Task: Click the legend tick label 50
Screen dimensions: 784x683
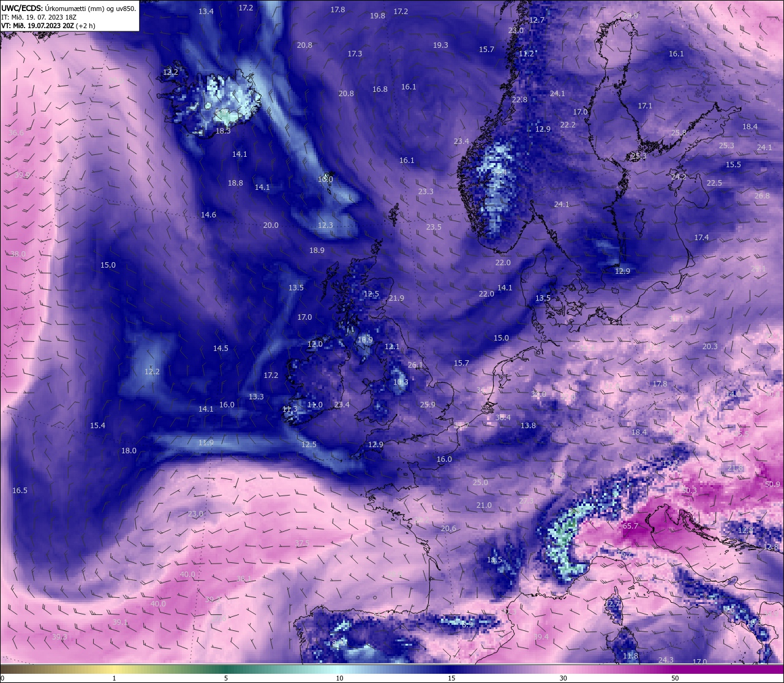Action: click(675, 678)
